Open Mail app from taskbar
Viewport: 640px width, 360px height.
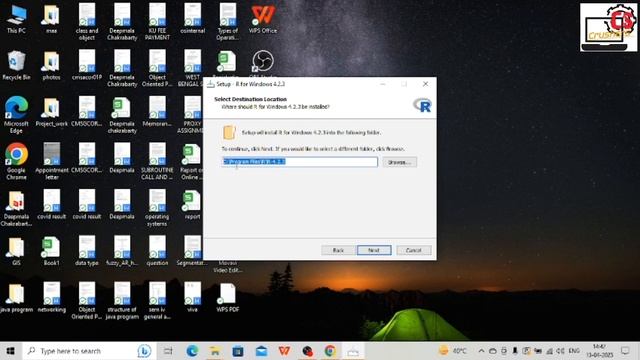(261, 351)
